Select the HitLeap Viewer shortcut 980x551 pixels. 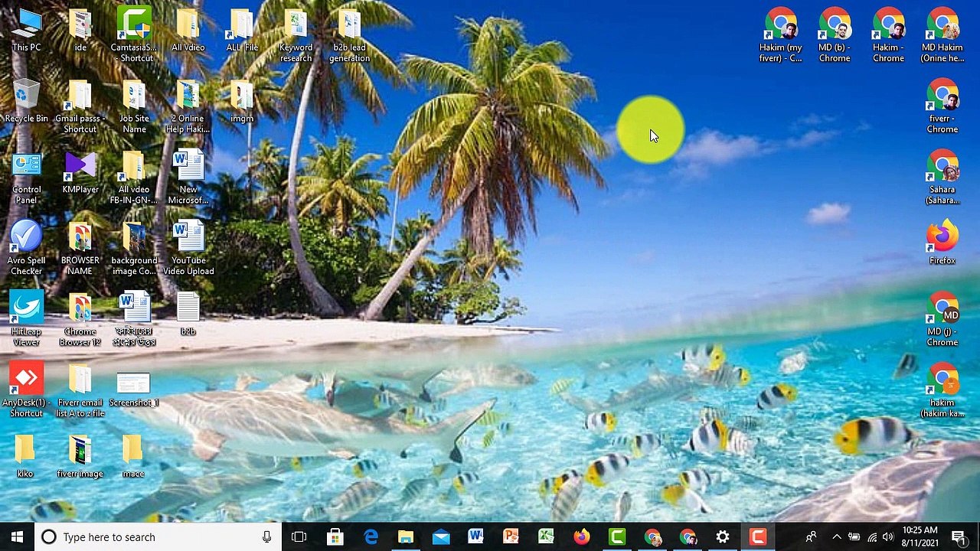pos(26,320)
